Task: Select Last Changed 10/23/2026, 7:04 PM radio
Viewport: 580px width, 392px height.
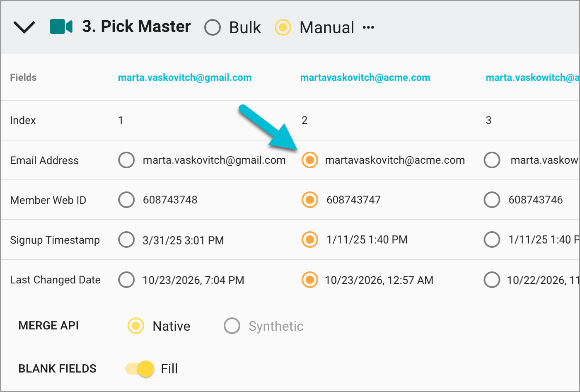Action: [x=126, y=280]
